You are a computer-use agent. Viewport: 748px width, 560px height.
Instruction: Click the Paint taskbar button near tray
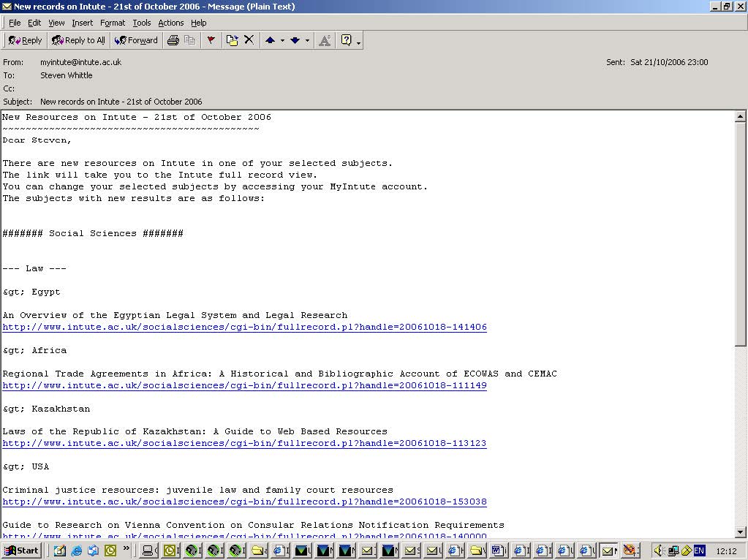(x=630, y=551)
